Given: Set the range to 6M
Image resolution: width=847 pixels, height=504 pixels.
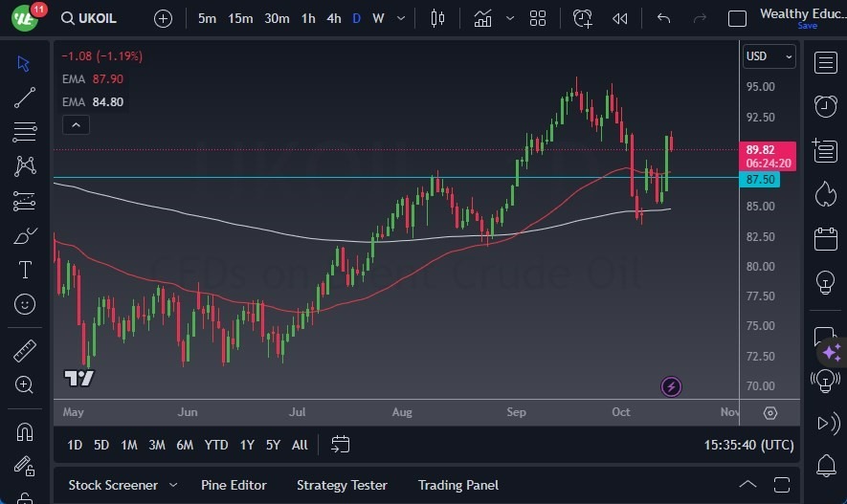Looking at the screenshot, I should [185, 445].
